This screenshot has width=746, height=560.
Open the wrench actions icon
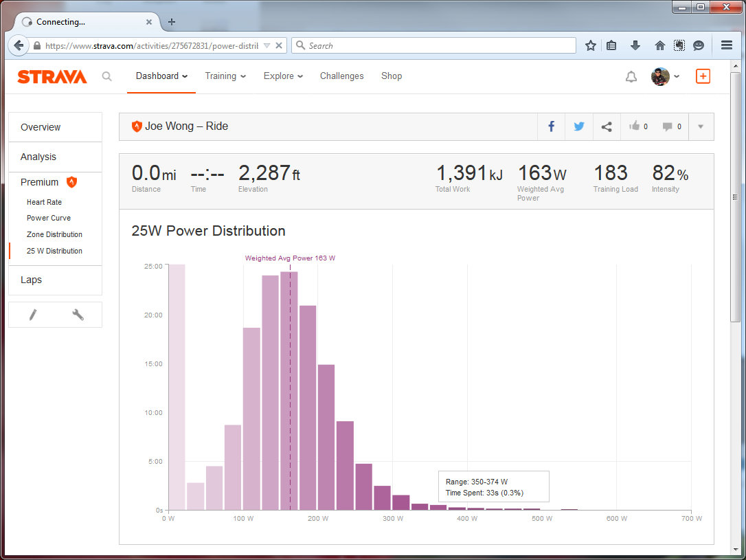(78, 315)
